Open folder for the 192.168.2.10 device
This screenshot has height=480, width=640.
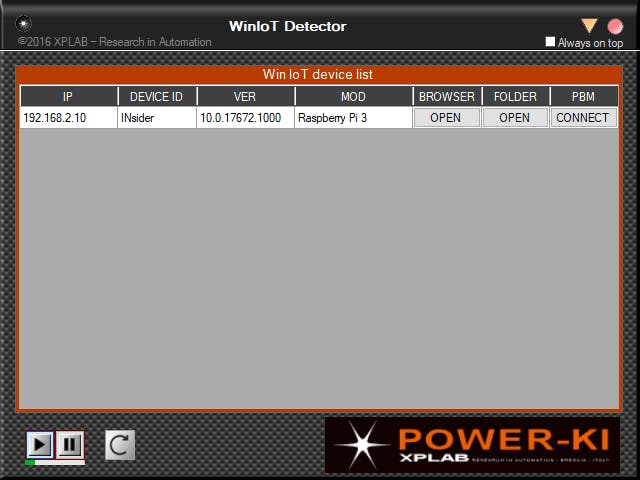(x=515, y=118)
